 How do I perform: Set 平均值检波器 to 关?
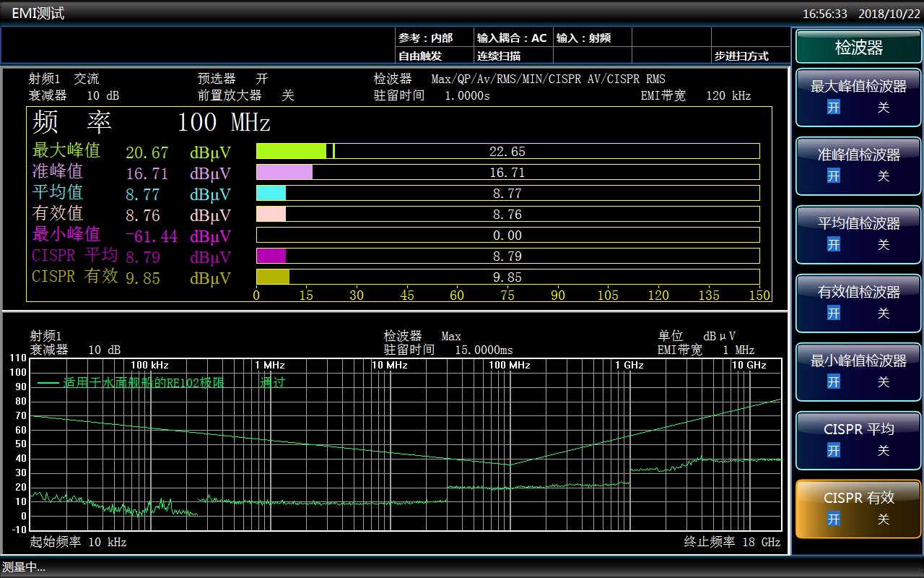883,245
